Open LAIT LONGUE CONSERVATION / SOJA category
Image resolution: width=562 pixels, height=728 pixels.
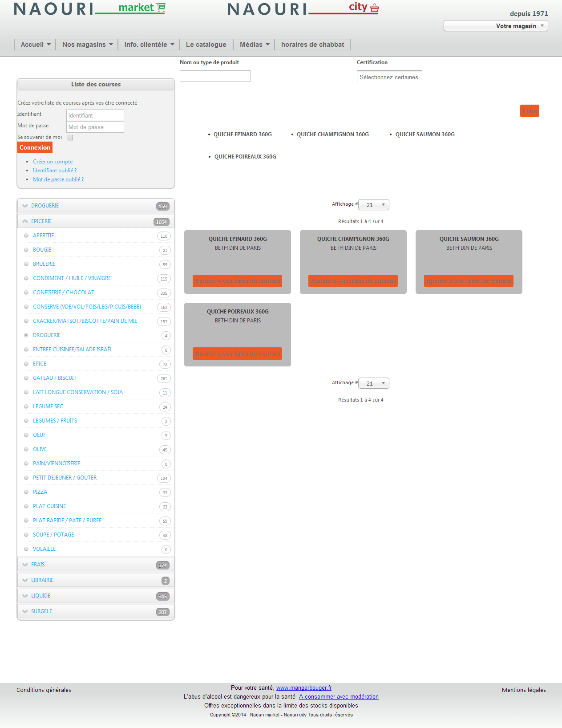pyautogui.click(x=78, y=392)
